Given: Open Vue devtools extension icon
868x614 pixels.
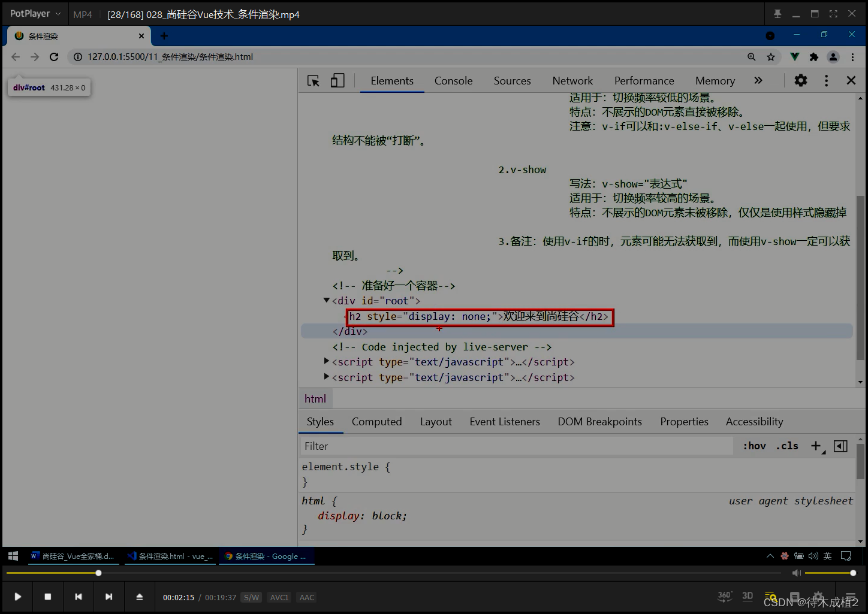Looking at the screenshot, I should 794,57.
